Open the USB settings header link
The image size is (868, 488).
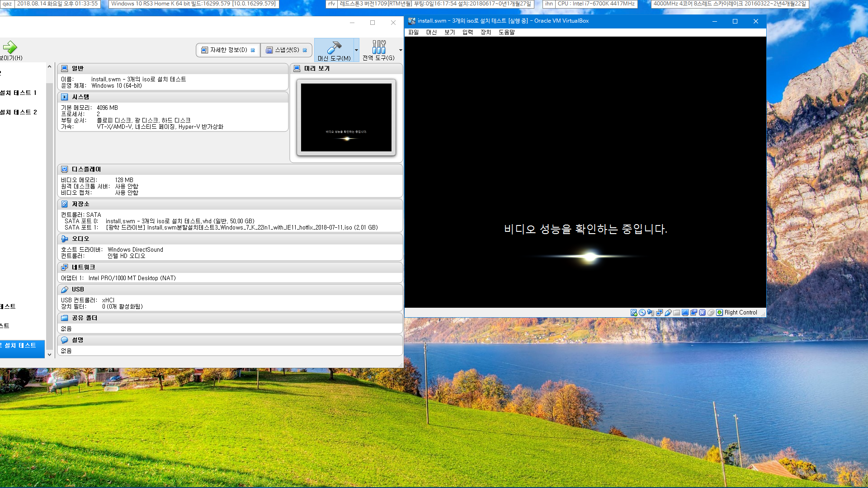click(x=78, y=289)
